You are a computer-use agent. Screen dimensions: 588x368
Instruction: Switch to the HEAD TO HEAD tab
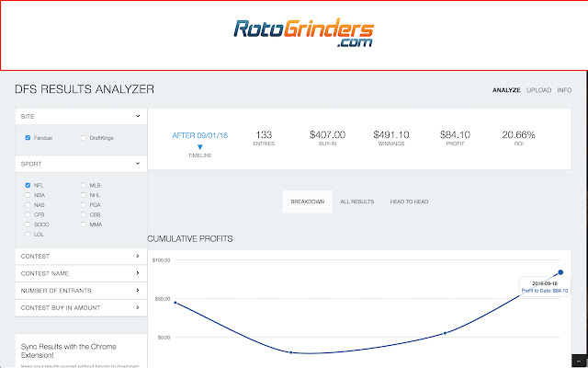coord(409,201)
